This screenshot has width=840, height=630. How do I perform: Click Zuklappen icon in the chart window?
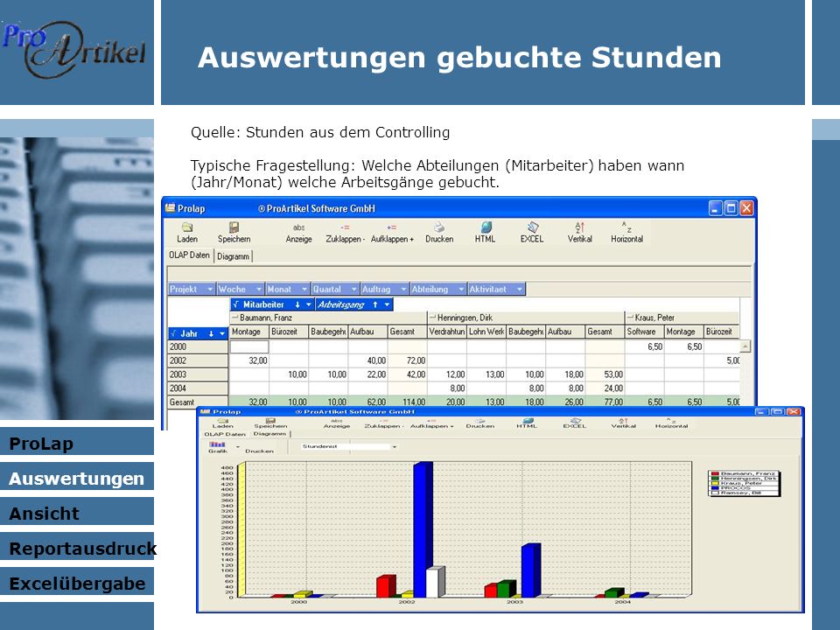[383, 421]
